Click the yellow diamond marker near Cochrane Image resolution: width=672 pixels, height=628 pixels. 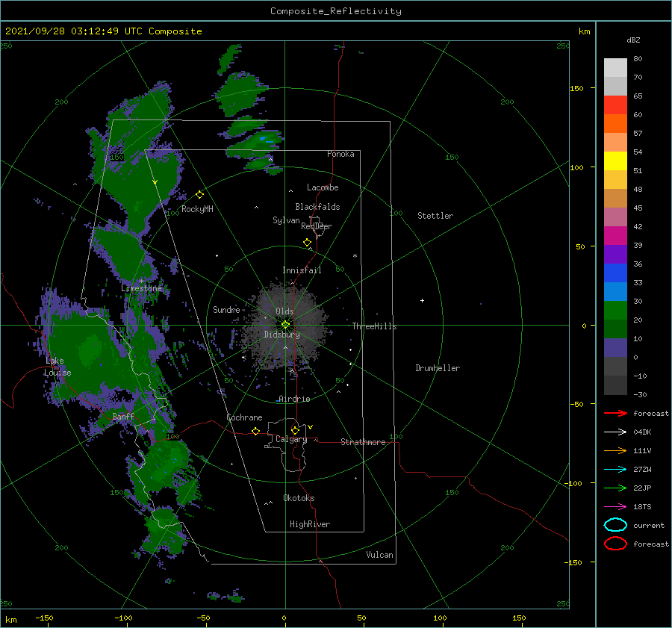[x=255, y=431]
